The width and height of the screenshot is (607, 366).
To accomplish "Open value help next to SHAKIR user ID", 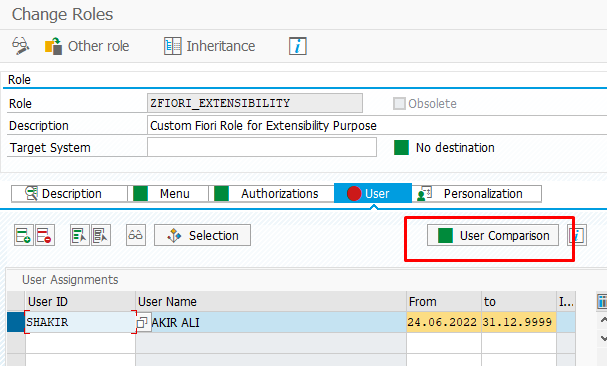I will (x=142, y=322).
